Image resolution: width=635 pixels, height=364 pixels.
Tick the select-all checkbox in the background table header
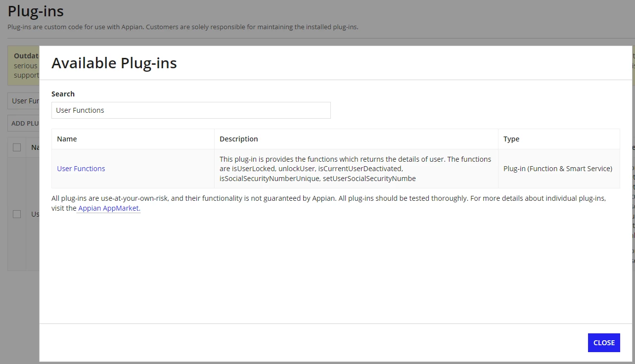(x=17, y=147)
